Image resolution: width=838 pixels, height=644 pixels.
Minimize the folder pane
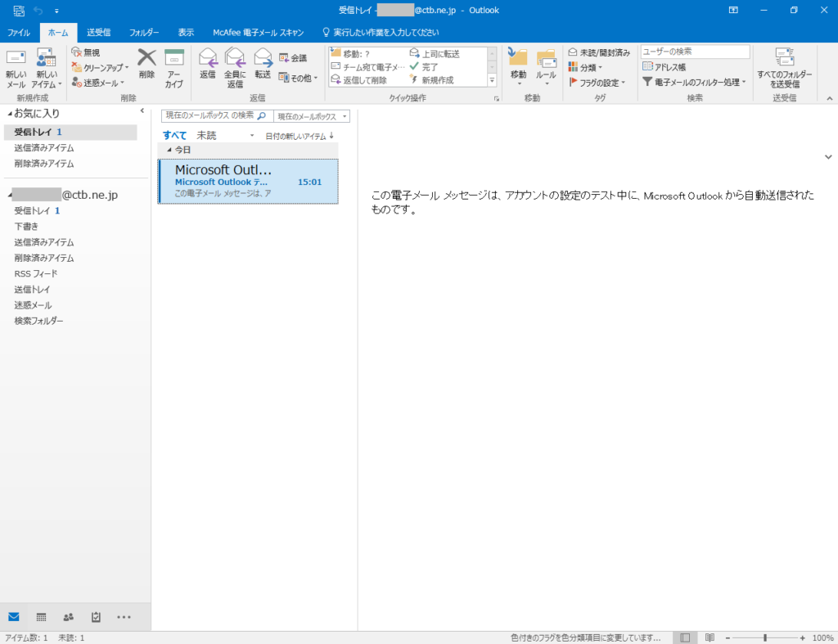(x=142, y=111)
